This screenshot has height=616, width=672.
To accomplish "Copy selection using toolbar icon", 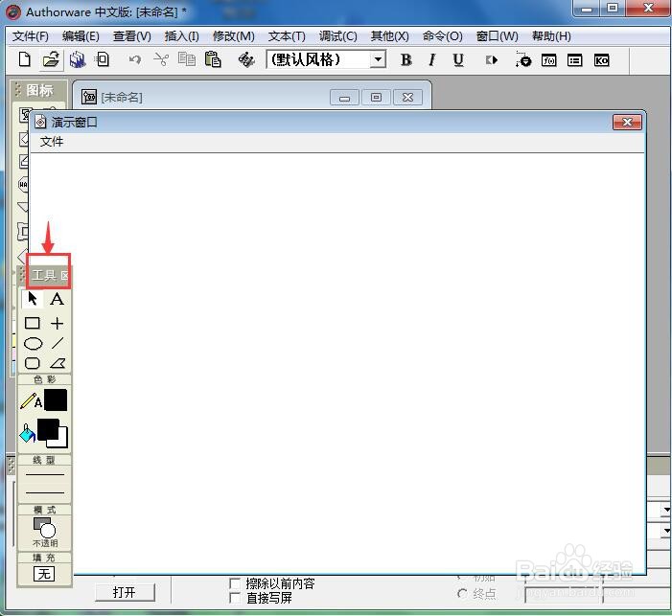I will point(187,59).
